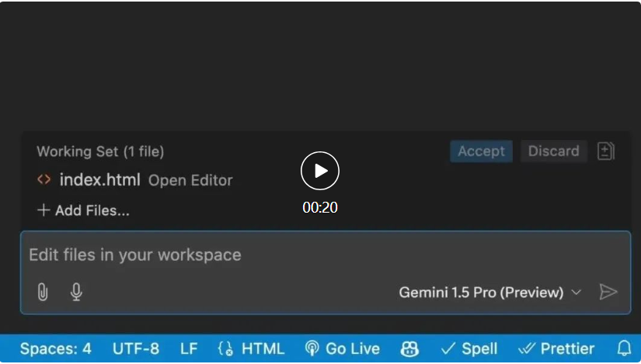
Task: Click the LF end-of-line indicator
Action: [x=189, y=348]
